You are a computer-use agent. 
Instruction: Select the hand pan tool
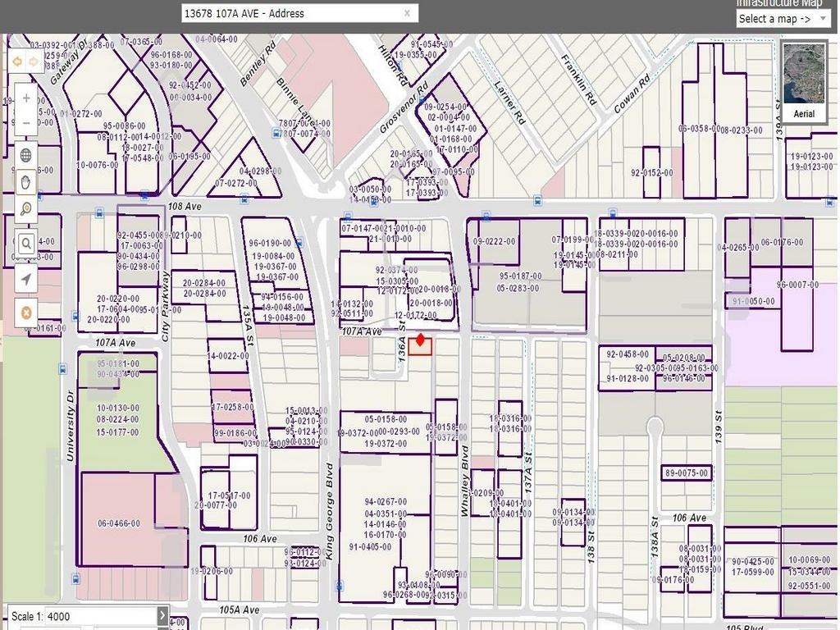pyautogui.click(x=26, y=182)
